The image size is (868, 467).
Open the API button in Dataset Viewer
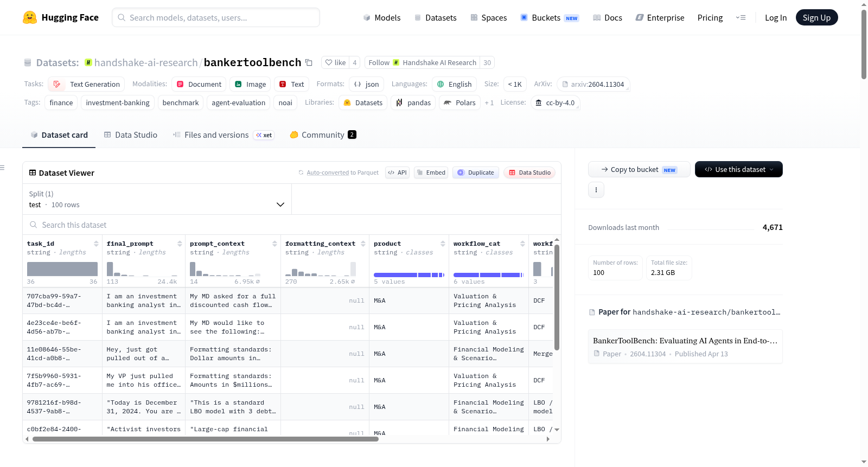coord(397,172)
